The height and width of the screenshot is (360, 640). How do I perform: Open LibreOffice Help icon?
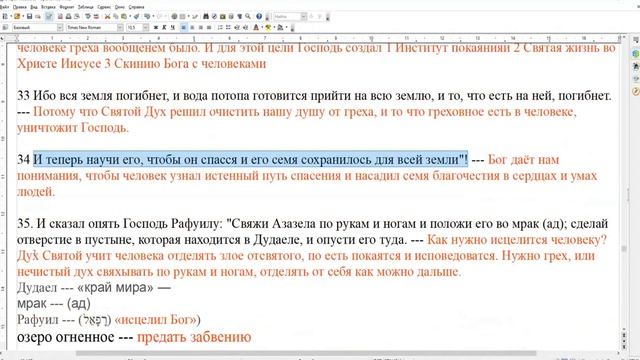[259, 16]
